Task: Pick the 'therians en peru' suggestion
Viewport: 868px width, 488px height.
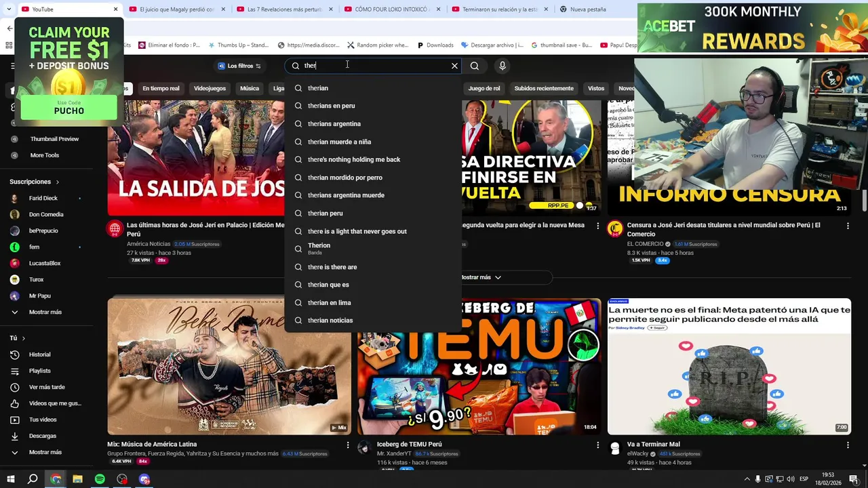Action: (x=373, y=106)
